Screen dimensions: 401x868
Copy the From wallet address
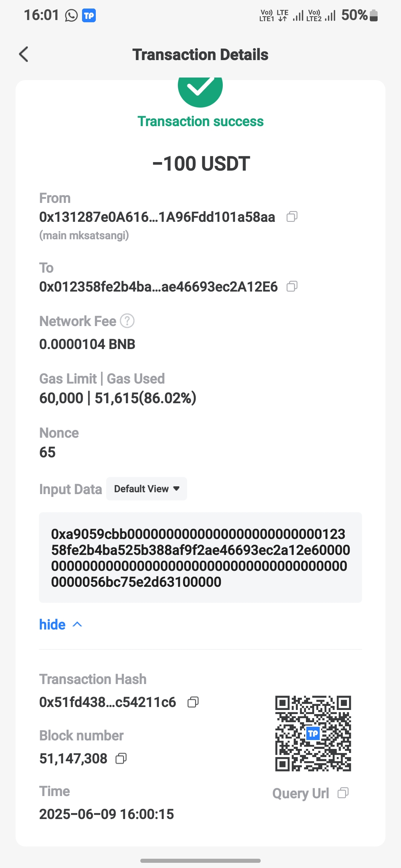point(292,217)
